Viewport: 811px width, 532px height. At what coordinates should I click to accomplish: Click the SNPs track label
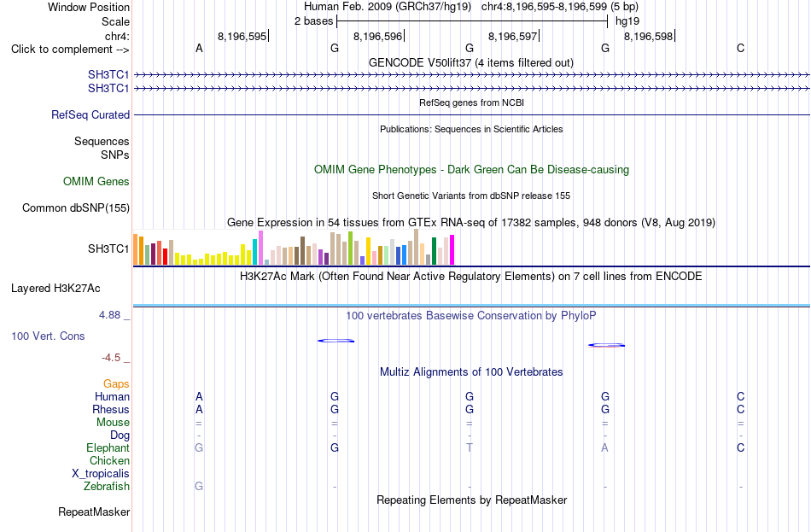[115, 155]
